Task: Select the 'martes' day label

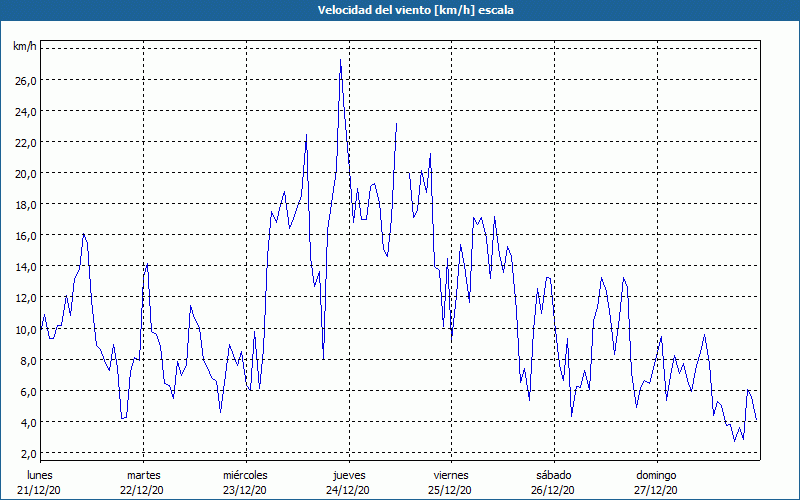Action: (144, 475)
